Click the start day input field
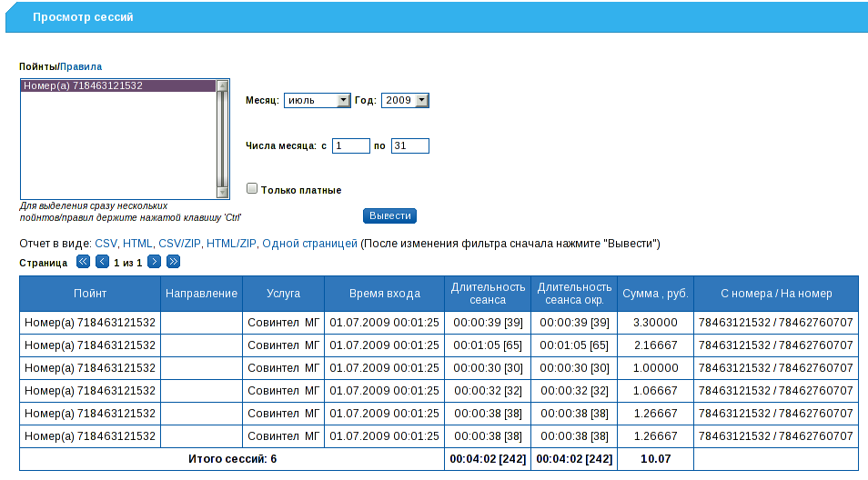868x480 pixels. [350, 145]
